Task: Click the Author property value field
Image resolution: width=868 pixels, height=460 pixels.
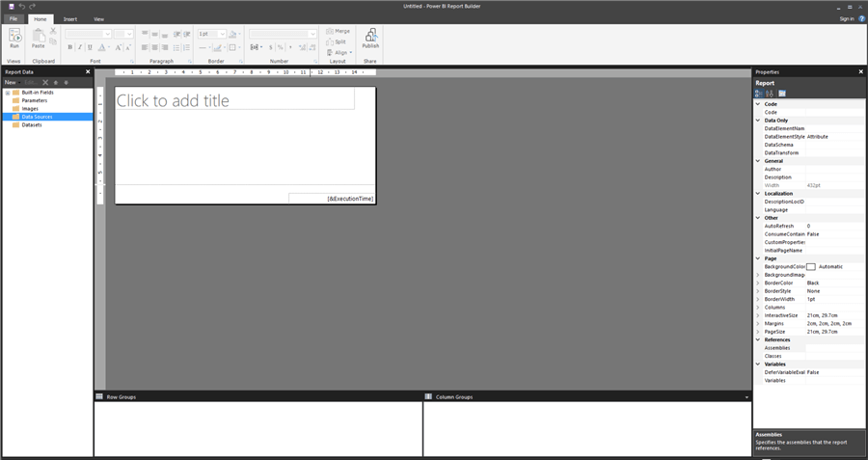Action: pos(834,170)
